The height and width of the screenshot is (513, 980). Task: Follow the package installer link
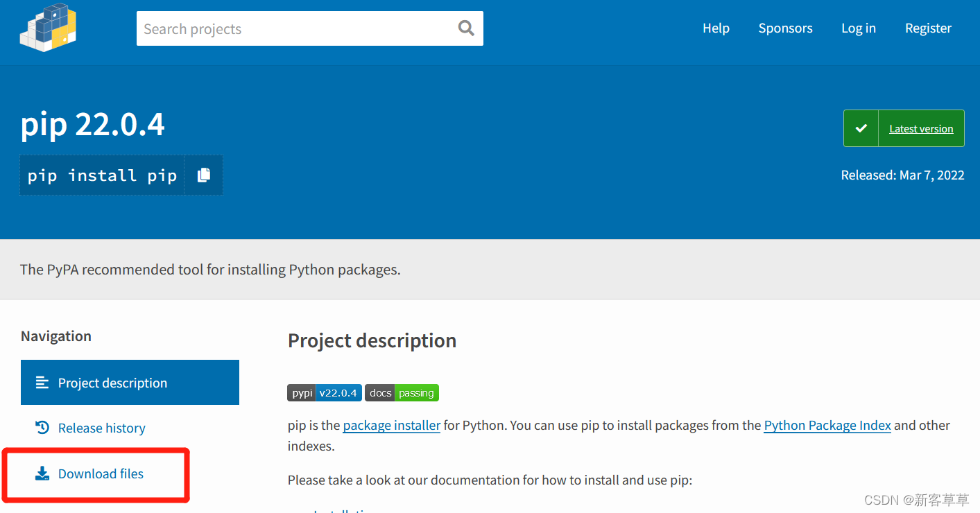[x=391, y=425]
